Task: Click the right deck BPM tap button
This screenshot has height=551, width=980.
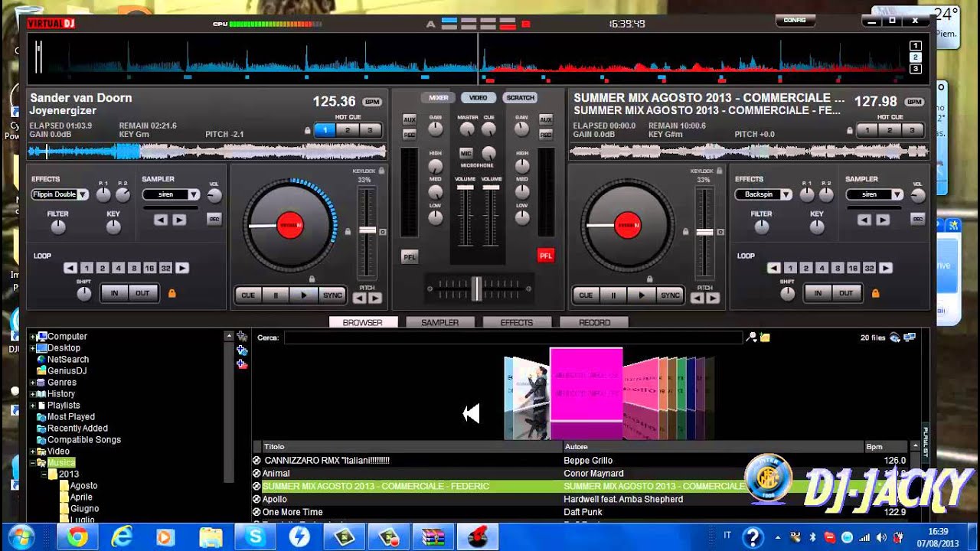Action: click(x=914, y=102)
